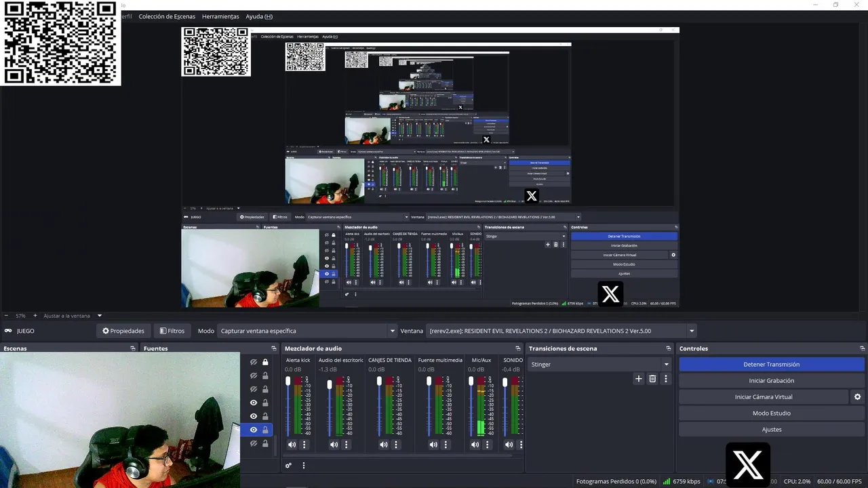Image resolution: width=868 pixels, height=488 pixels.
Task: Undock the Fuentes panel
Action: (273, 348)
